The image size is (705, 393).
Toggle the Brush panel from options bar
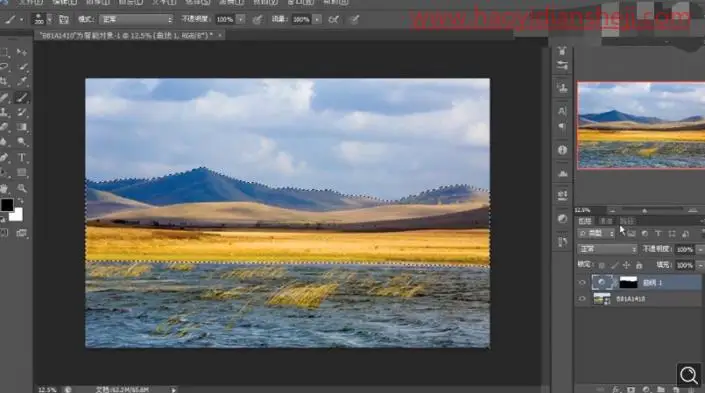64,19
